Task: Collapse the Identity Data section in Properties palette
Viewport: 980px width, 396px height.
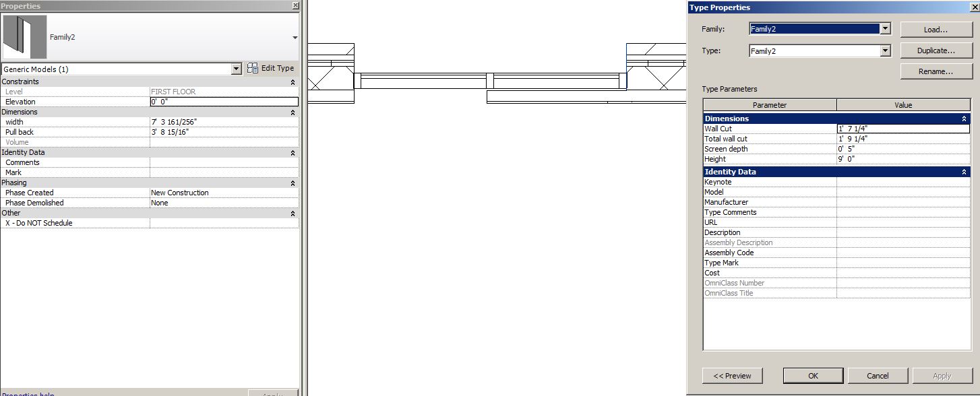Action: click(x=293, y=153)
